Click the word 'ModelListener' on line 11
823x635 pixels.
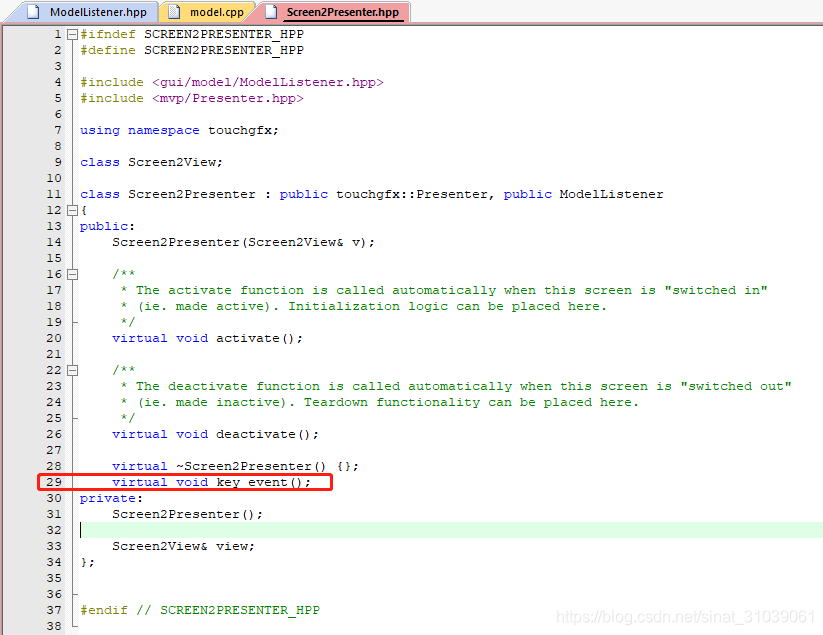click(x=611, y=194)
